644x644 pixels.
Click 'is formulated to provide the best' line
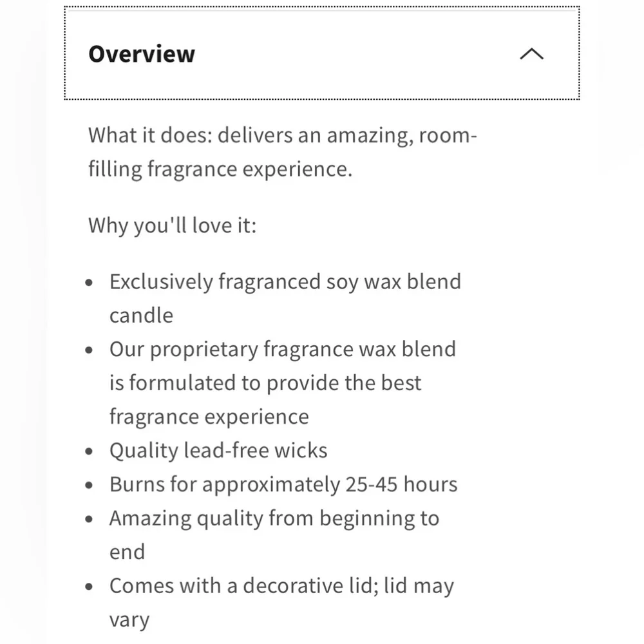265,383
